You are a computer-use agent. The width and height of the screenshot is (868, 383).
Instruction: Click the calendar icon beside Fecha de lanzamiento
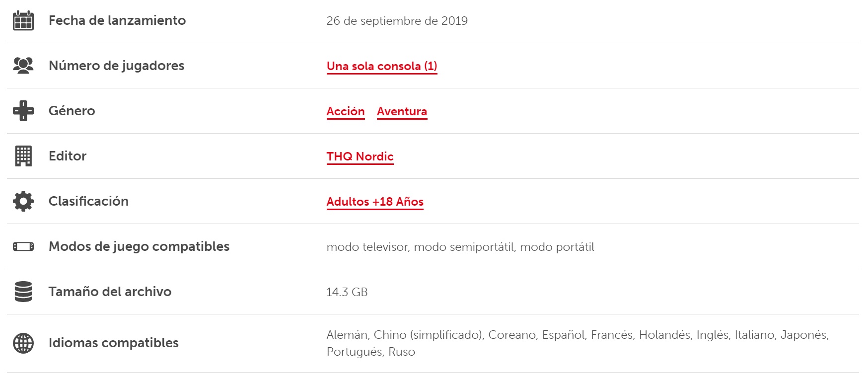coord(23,20)
